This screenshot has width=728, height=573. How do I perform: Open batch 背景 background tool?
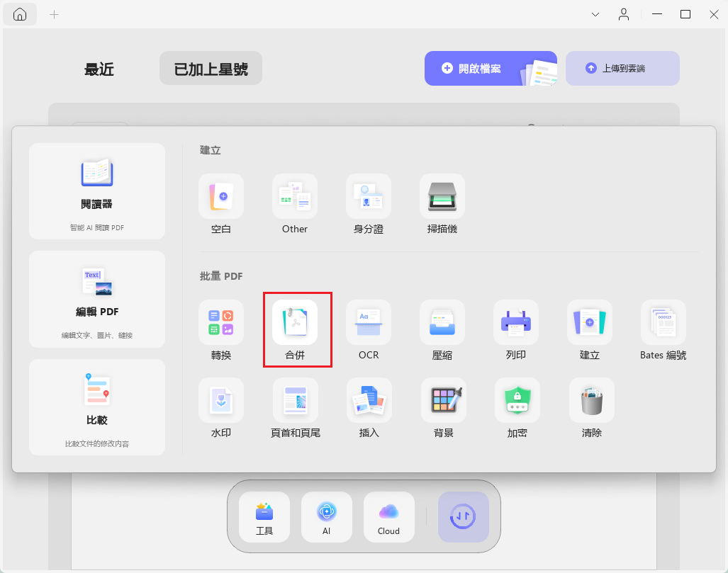tap(444, 408)
